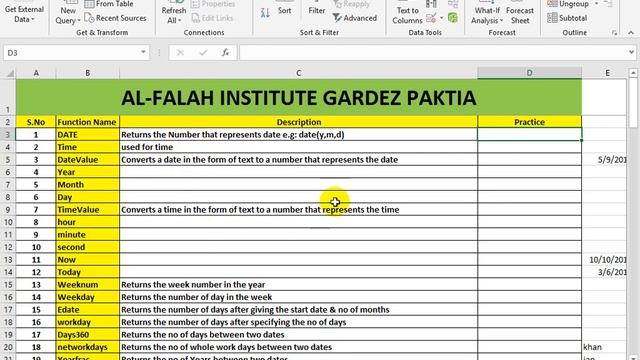Open Get External Data dropdown

24,14
